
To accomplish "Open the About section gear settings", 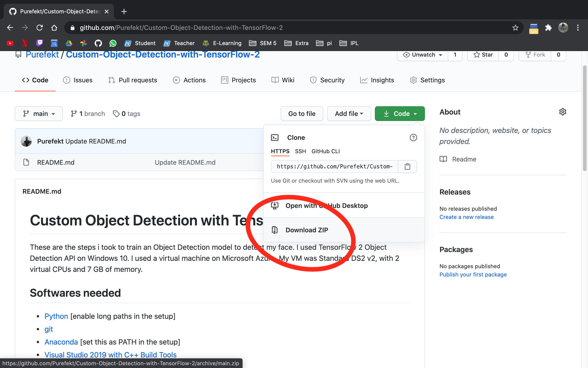I will (x=563, y=112).
